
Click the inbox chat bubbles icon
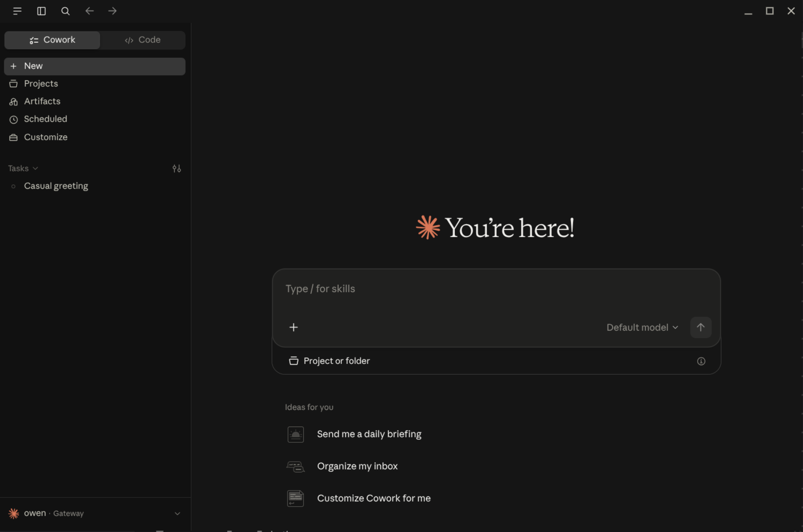pyautogui.click(x=295, y=467)
